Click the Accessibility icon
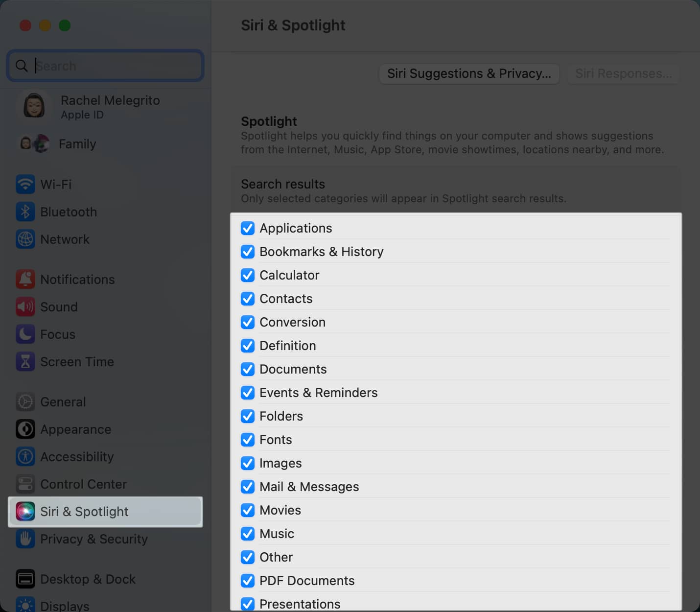Image resolution: width=700 pixels, height=612 pixels. 25,457
